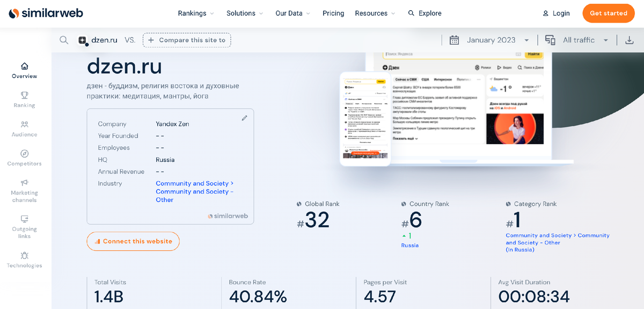Open the All traffic dropdown

tap(586, 40)
